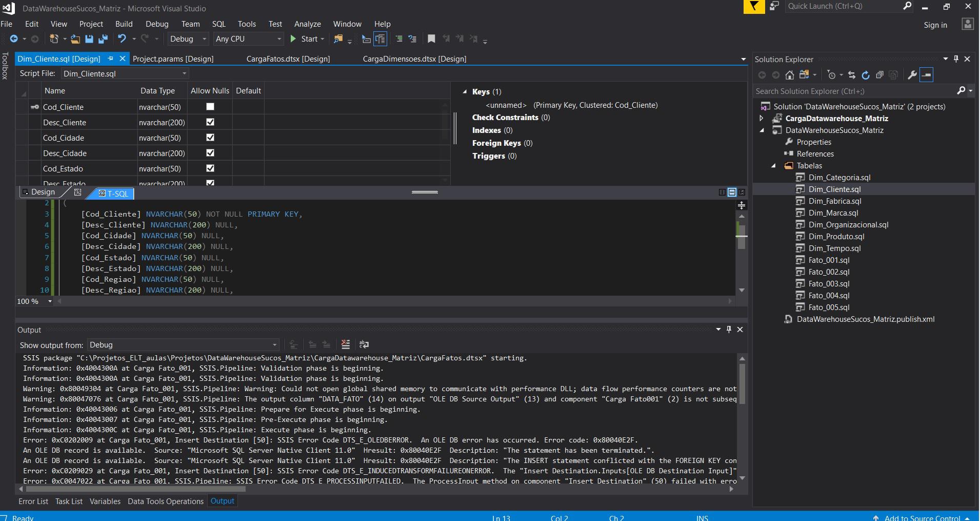Navigate backward with the blue arrow
The image size is (980, 521).
(14, 39)
